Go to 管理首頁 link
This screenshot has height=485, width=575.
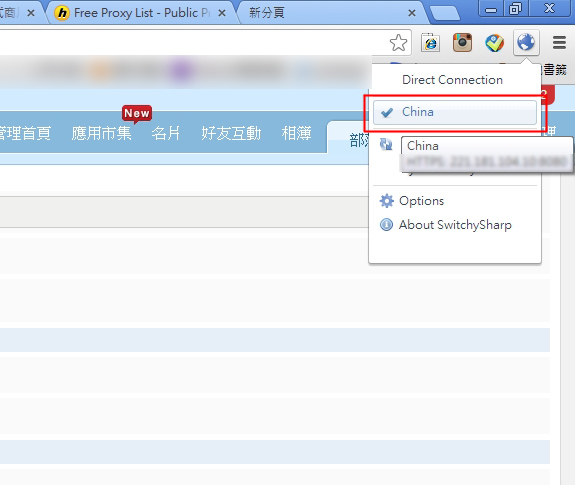[x=24, y=133]
